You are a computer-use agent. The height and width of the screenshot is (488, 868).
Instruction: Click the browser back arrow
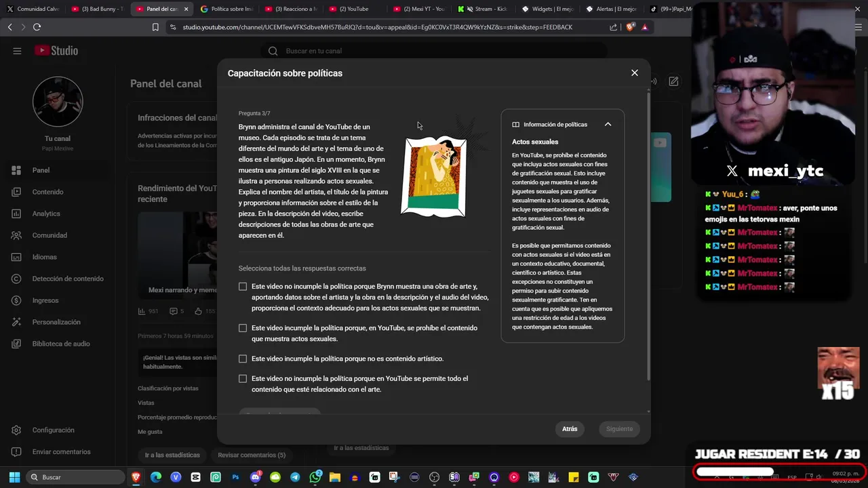click(9, 27)
